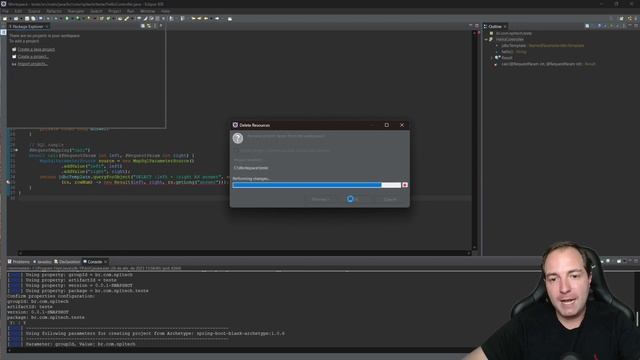
Task: Click the Save All toolbar icon
Action: click(33, 19)
